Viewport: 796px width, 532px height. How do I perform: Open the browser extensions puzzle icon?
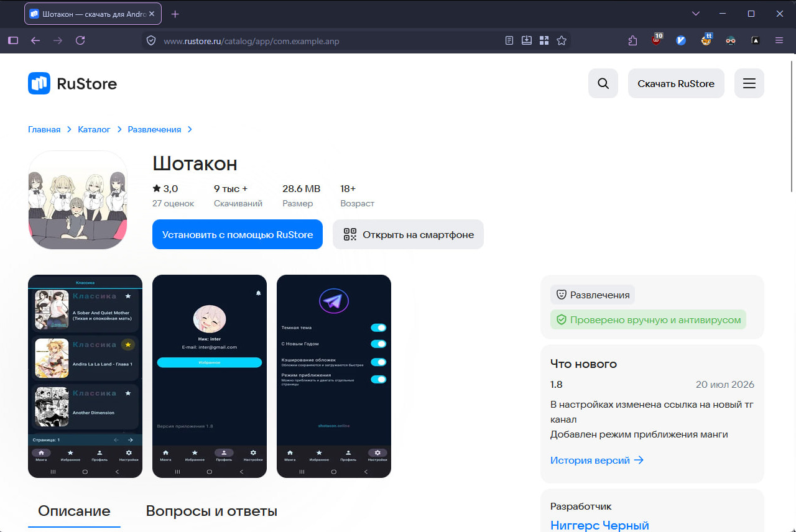[x=633, y=40]
